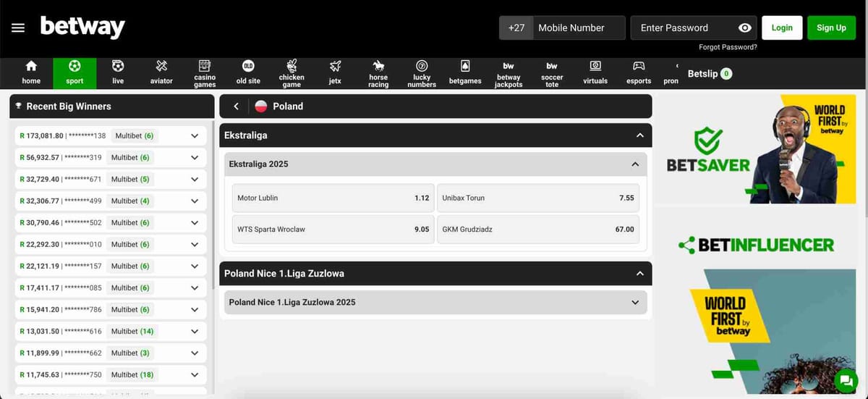Image resolution: width=868 pixels, height=399 pixels.
Task: Bet on WTS Sparta Wroclaw at 9.05
Action: (x=333, y=229)
